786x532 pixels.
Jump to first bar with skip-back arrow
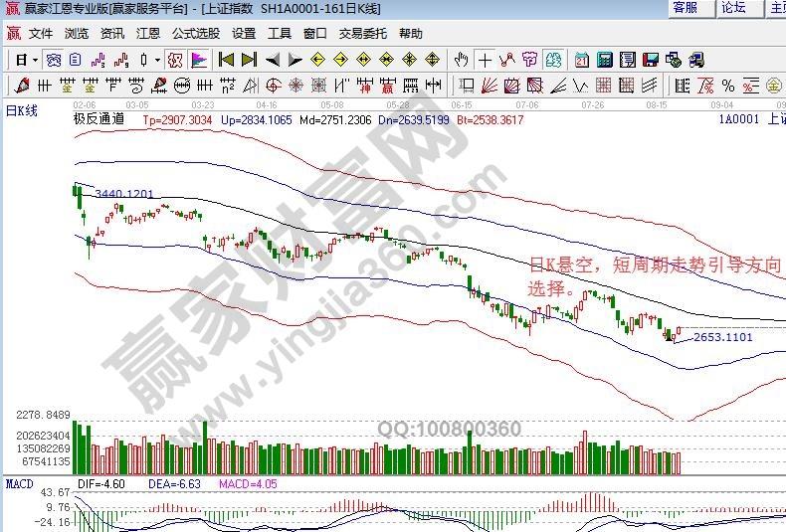point(227,60)
